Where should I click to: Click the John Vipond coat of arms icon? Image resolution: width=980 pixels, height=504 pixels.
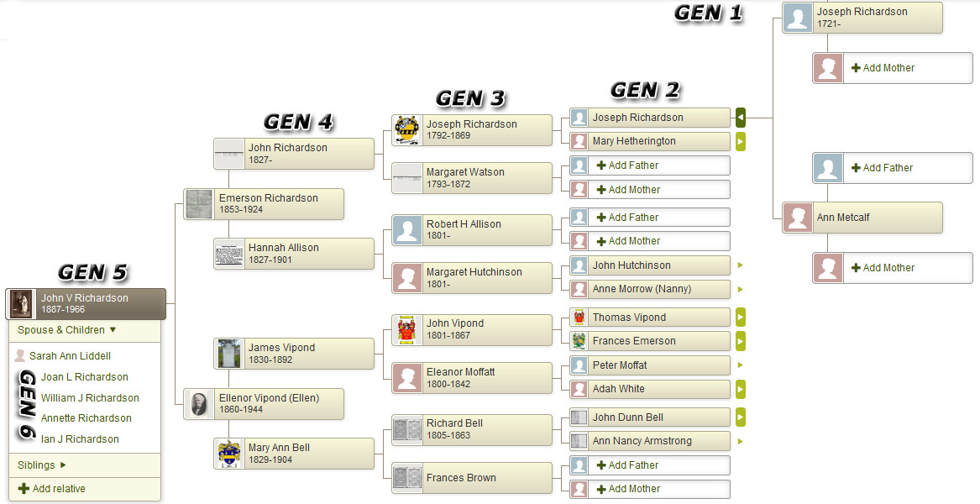[x=407, y=329]
